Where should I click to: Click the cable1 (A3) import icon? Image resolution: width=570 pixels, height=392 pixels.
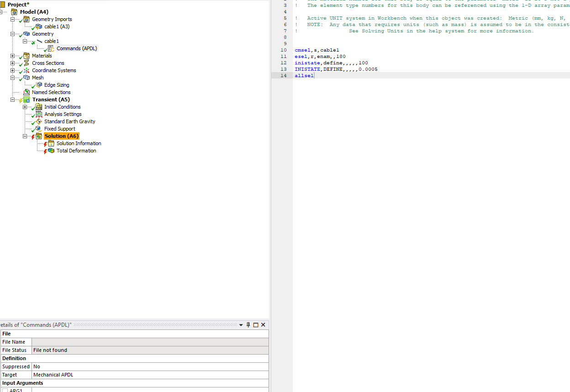(39, 26)
